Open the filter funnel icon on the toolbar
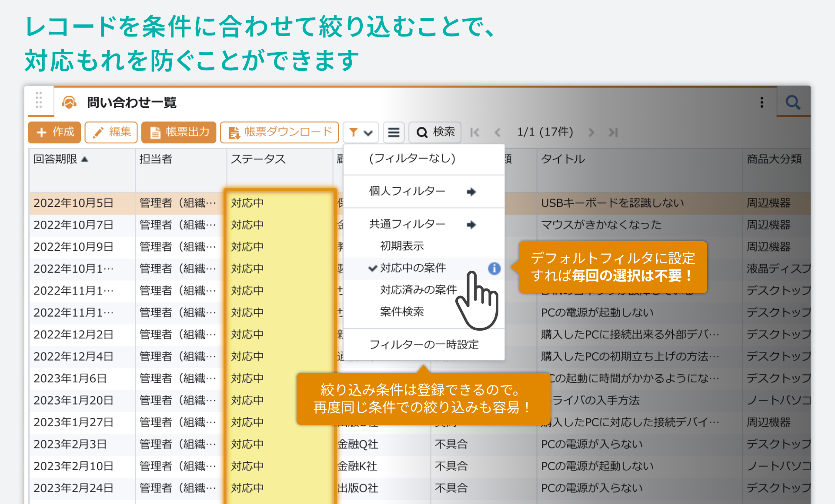835x504 pixels. pyautogui.click(x=354, y=133)
